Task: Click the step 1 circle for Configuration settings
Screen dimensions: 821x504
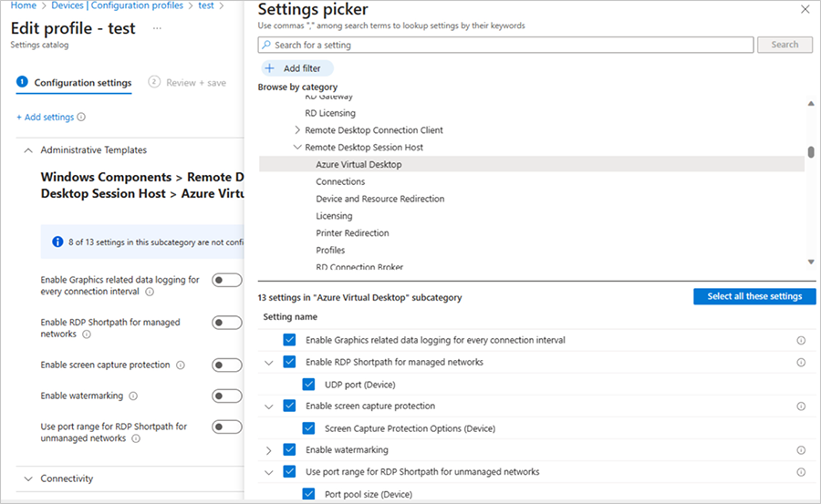Action: click(x=22, y=82)
